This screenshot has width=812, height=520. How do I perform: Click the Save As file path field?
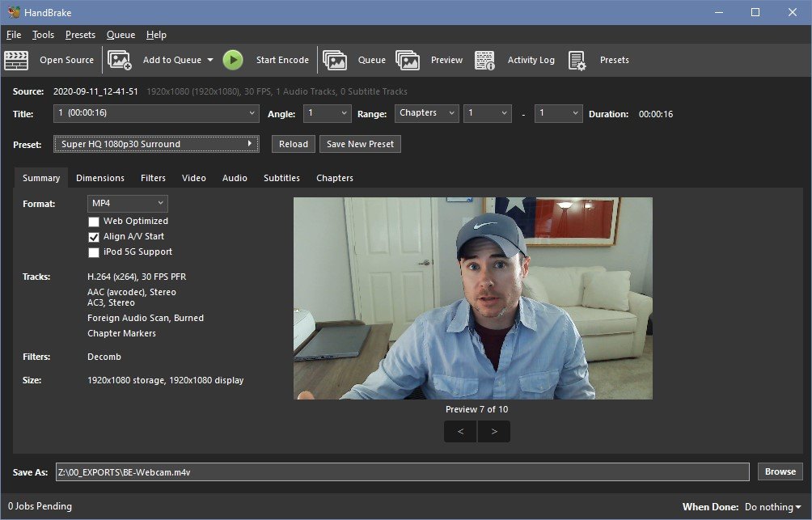pyautogui.click(x=402, y=472)
